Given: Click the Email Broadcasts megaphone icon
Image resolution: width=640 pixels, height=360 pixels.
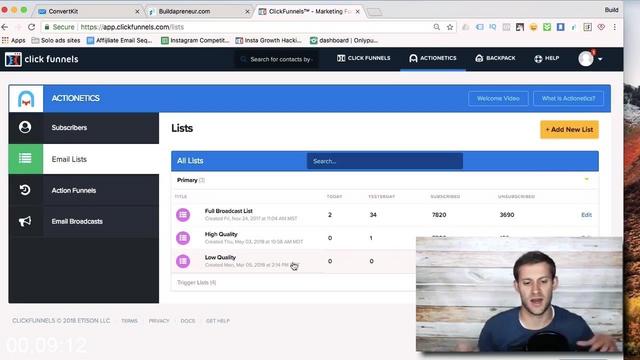Looking at the screenshot, I should (x=25, y=221).
